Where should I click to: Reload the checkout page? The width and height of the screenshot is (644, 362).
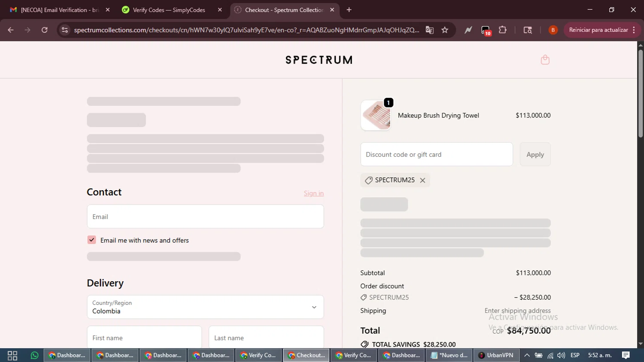click(44, 30)
